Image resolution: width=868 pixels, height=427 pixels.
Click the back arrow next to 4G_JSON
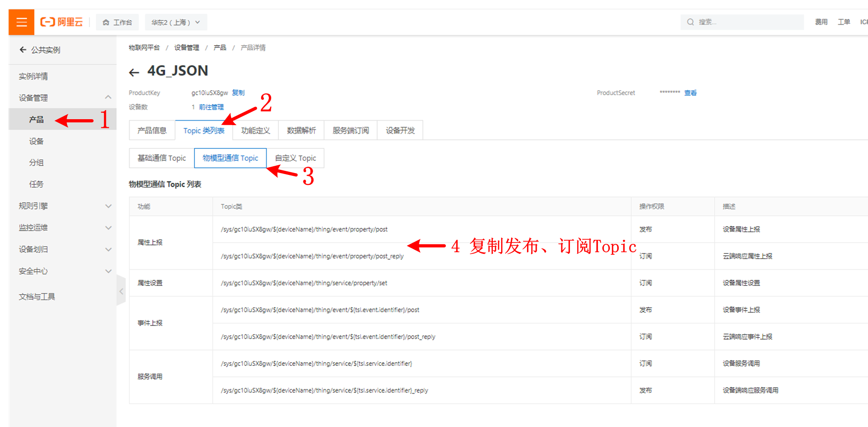point(134,72)
